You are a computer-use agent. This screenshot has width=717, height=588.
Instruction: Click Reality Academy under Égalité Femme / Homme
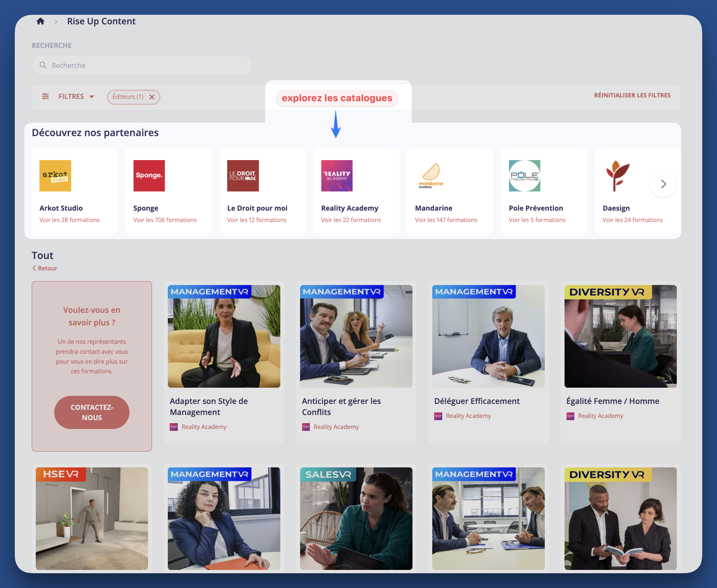pyautogui.click(x=600, y=416)
